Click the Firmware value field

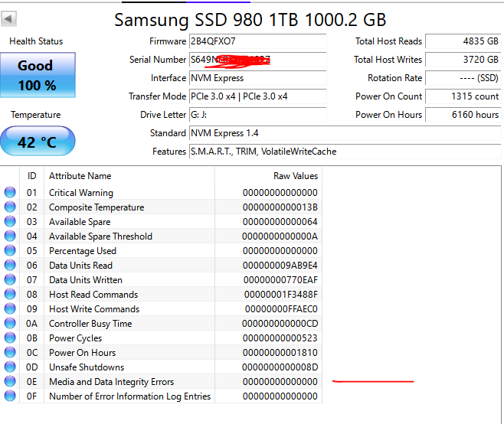tap(257, 41)
